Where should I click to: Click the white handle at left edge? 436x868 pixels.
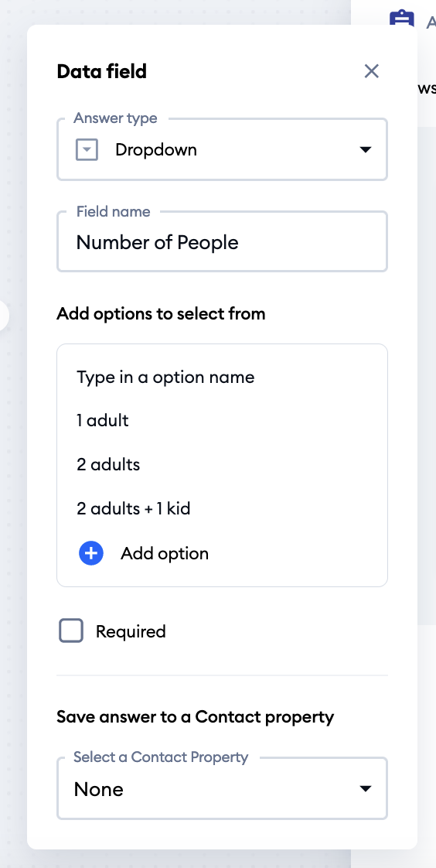click(x=5, y=316)
